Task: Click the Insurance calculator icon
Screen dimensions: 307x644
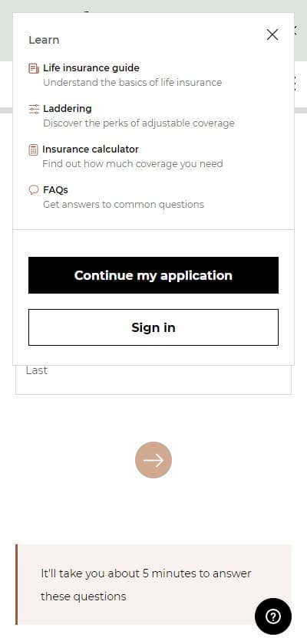Action: [x=33, y=149]
